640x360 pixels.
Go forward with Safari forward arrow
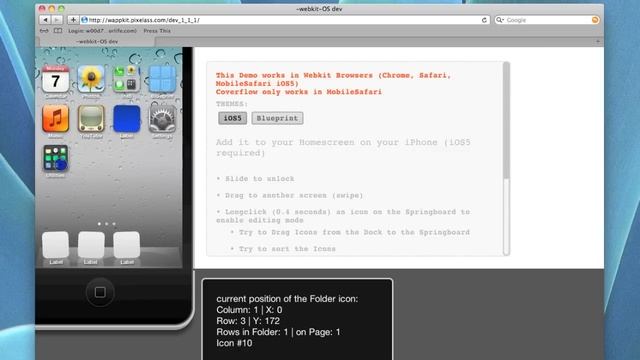click(x=57, y=20)
